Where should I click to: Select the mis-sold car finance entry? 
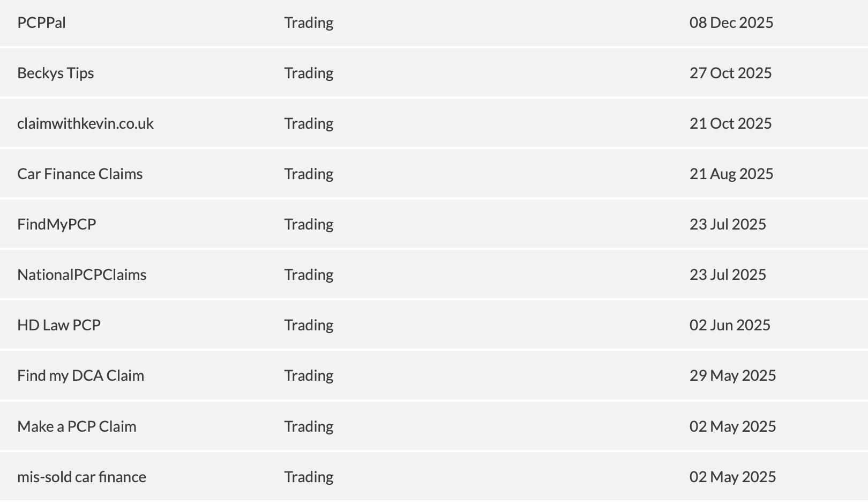tap(81, 477)
